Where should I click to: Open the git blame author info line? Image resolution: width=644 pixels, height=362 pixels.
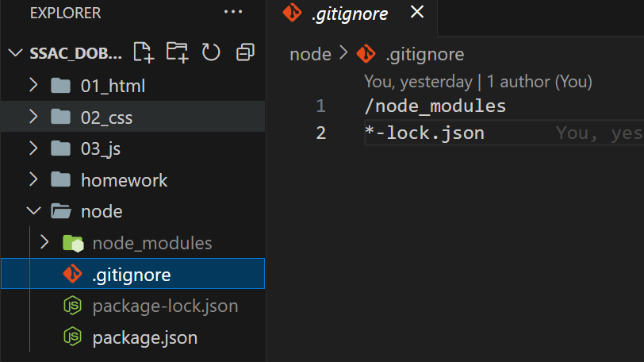coord(478,81)
